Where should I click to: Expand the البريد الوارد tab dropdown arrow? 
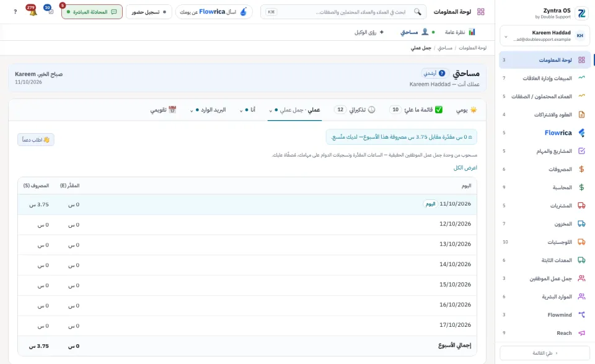pos(192,110)
